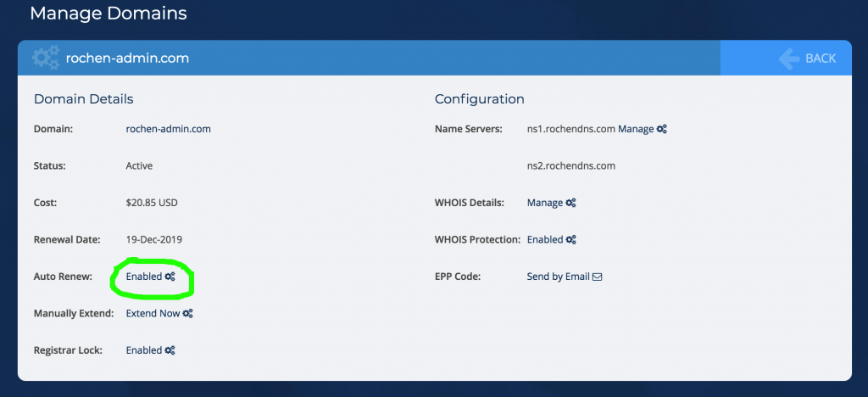Click the gears icon next to WHOIS Details Manage

[x=570, y=203]
